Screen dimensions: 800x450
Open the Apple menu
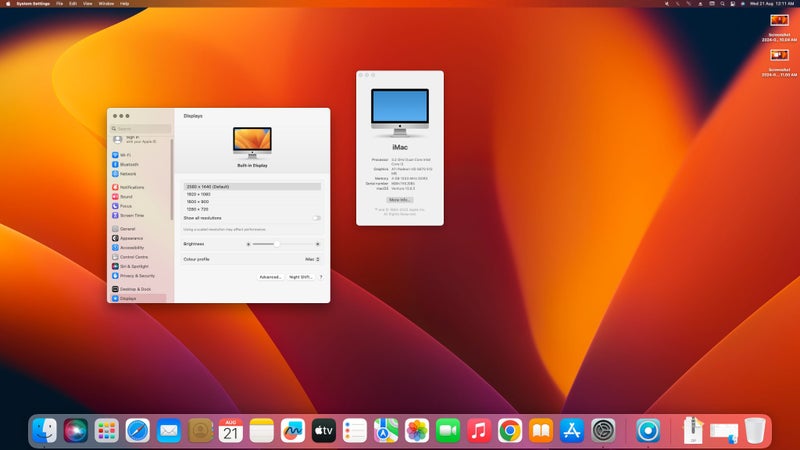click(8, 4)
